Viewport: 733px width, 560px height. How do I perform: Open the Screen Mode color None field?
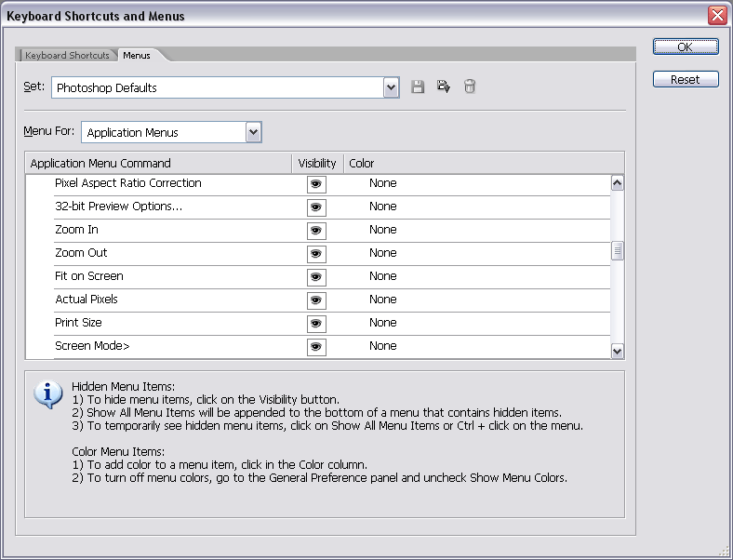(x=382, y=346)
